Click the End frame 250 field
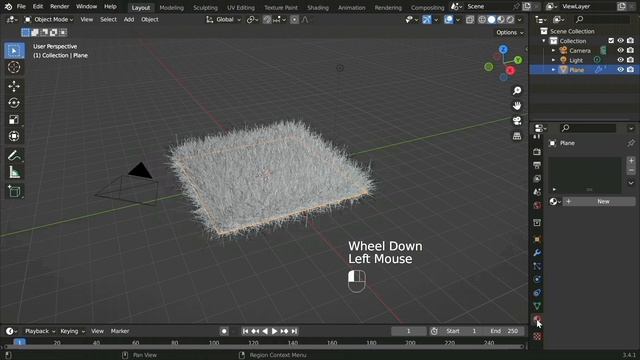Screen dimensions: 640x360 (x=504, y=331)
